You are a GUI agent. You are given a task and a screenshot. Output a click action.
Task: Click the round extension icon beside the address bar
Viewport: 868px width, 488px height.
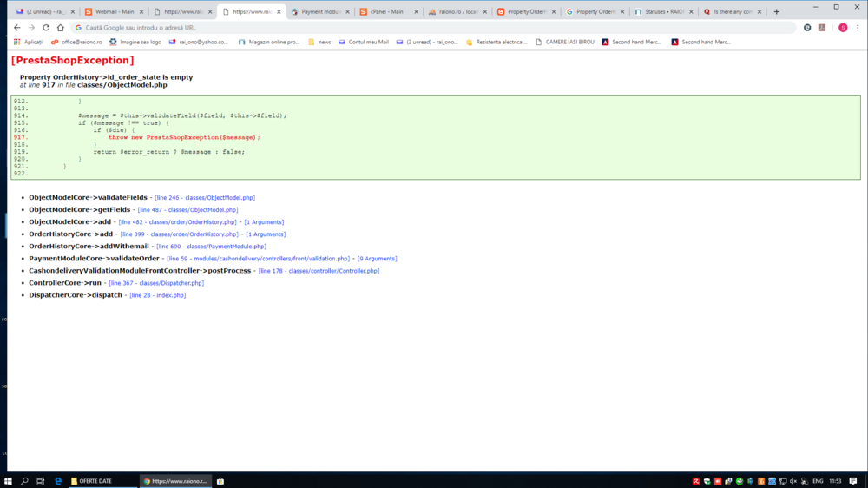click(x=807, y=28)
